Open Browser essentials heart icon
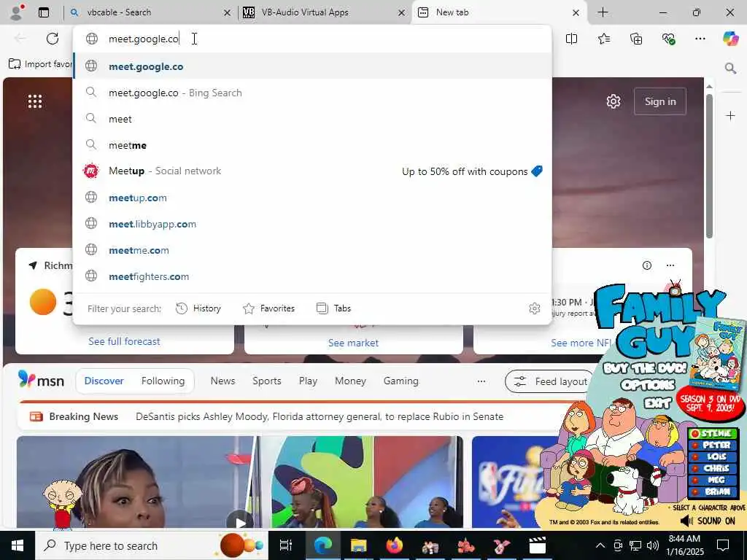The image size is (747, 560). [668, 39]
